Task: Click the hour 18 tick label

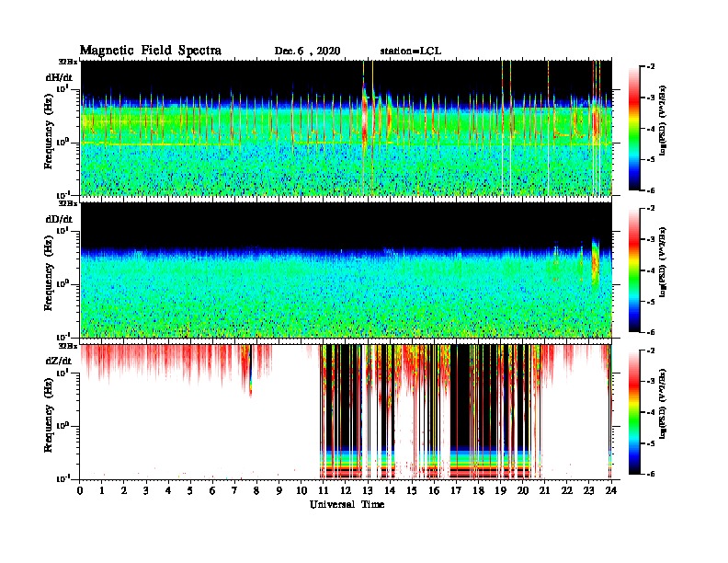Action: 478,490
